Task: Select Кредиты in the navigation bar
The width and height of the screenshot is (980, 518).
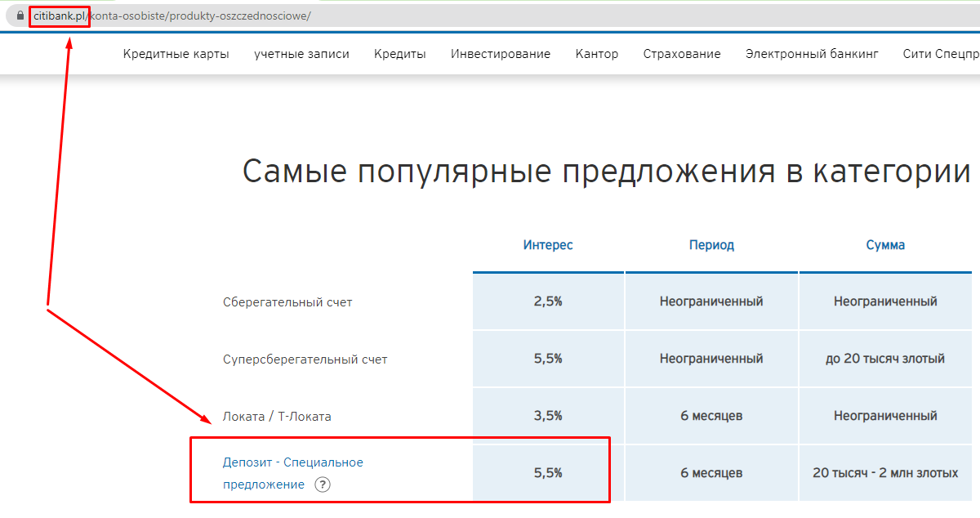Action: 400,54
